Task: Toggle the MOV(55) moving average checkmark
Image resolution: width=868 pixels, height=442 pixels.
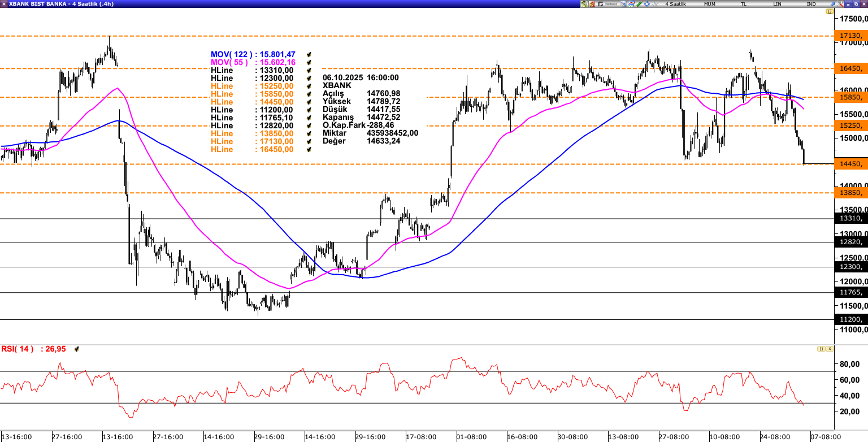Action: 309,62
